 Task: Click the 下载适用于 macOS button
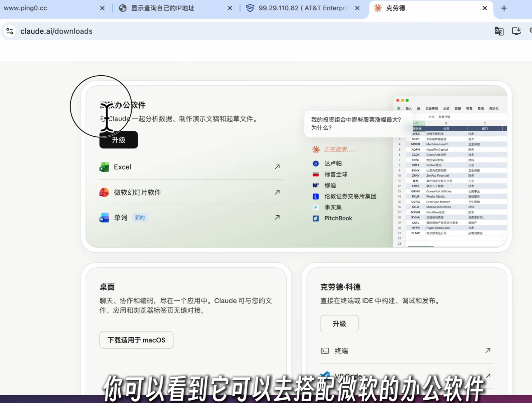click(x=136, y=340)
